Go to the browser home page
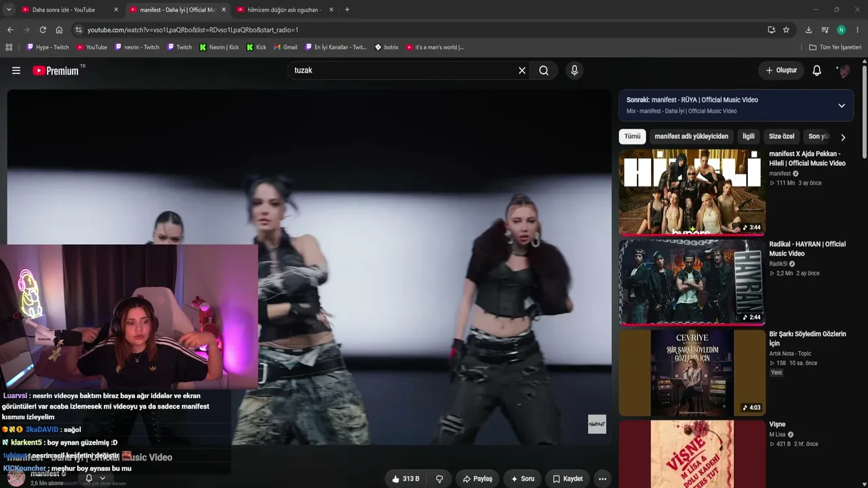The image size is (868, 488). click(x=59, y=30)
